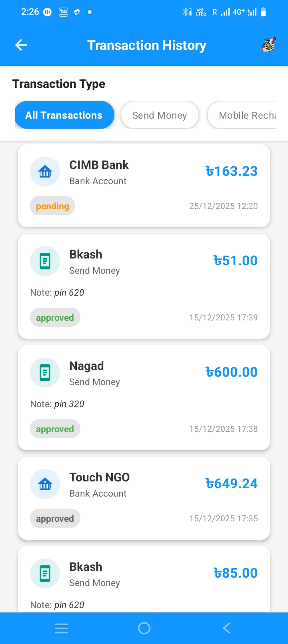Open the Android recent apps menu

click(x=61, y=628)
